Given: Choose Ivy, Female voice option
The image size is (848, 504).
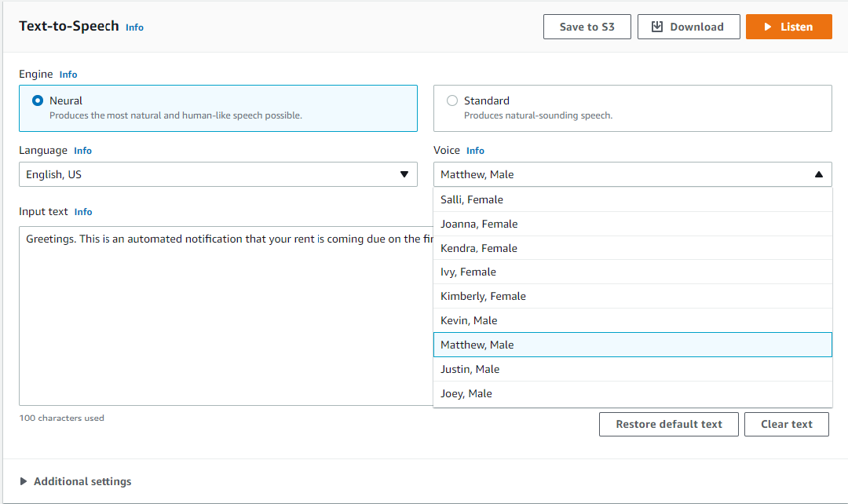Looking at the screenshot, I should click(632, 272).
